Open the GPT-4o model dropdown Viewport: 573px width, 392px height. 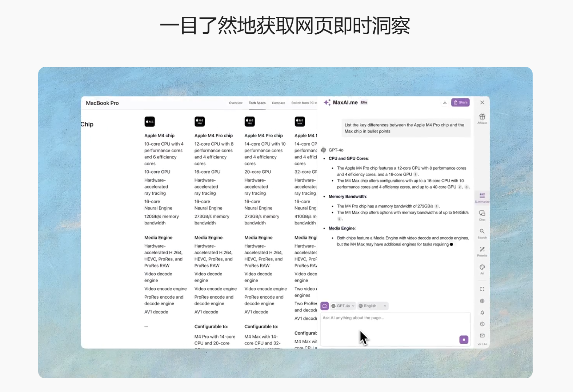pyautogui.click(x=343, y=306)
